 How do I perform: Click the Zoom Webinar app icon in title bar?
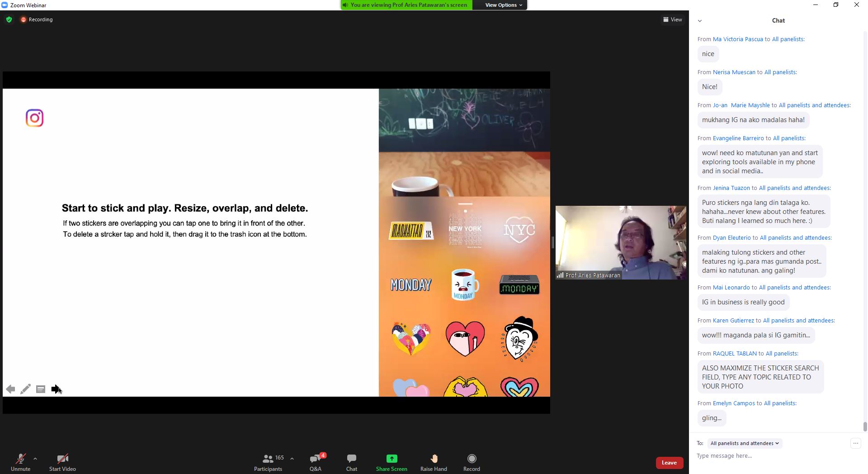click(x=5, y=5)
